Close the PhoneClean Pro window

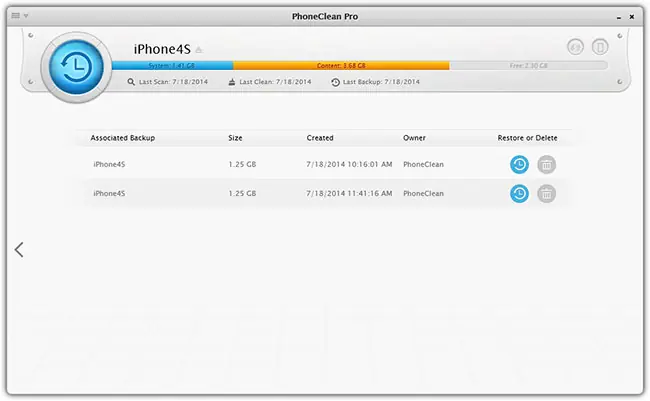click(x=632, y=17)
